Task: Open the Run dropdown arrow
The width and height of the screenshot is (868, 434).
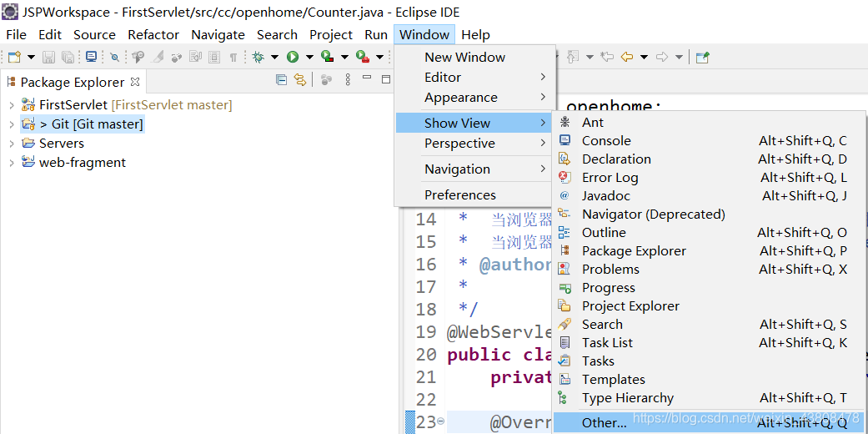Action: (309, 57)
